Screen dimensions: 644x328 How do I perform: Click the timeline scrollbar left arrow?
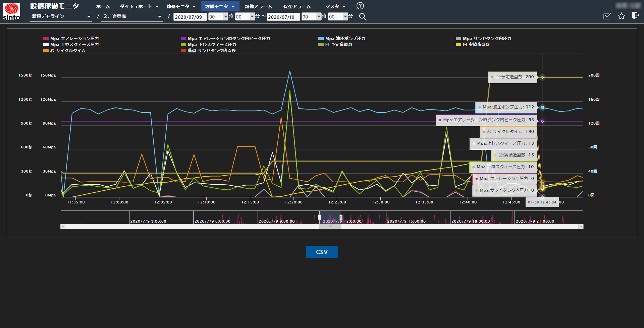63,227
